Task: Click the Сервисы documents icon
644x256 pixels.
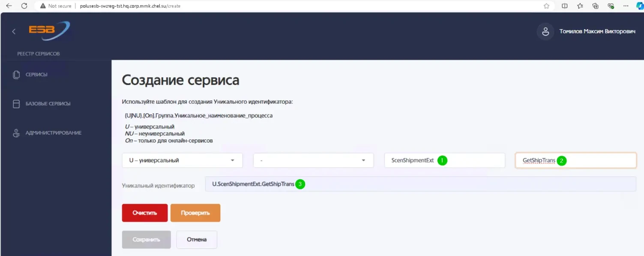Action: 16,75
